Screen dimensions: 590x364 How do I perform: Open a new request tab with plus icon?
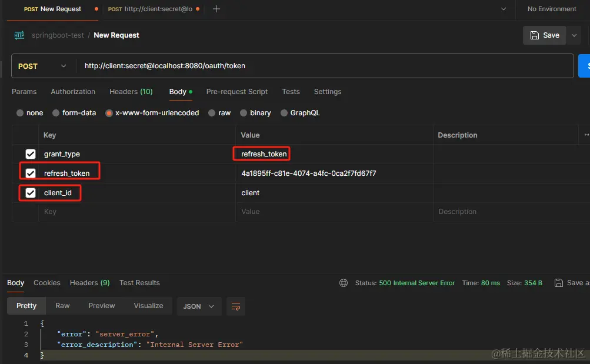pyautogui.click(x=216, y=9)
